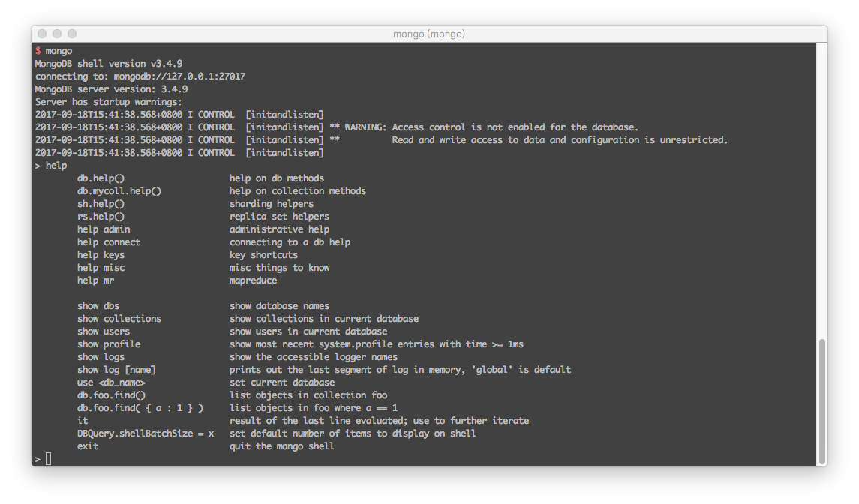The height and width of the screenshot is (504, 859).
Task: Click 'misc things to know' description
Action: (279, 267)
